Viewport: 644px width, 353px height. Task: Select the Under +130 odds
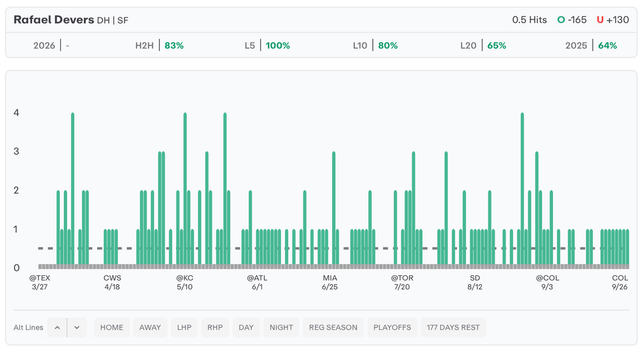pyautogui.click(x=613, y=19)
